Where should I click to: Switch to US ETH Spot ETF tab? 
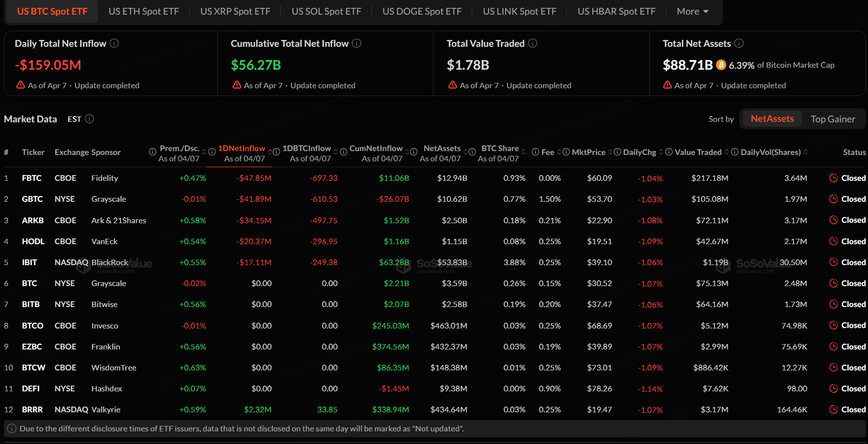tap(144, 11)
